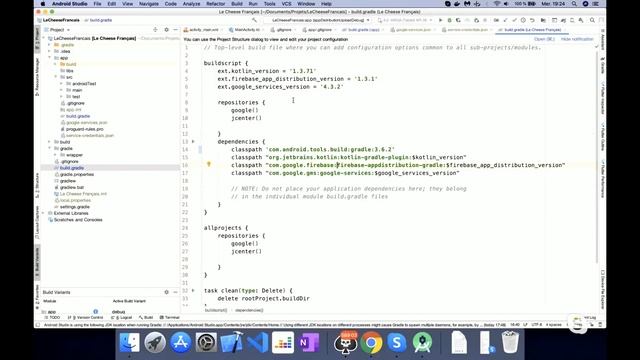Screen dimensions: 640x360
Task: Open Launchpad rocket from the Dock
Action: [x=155, y=342]
